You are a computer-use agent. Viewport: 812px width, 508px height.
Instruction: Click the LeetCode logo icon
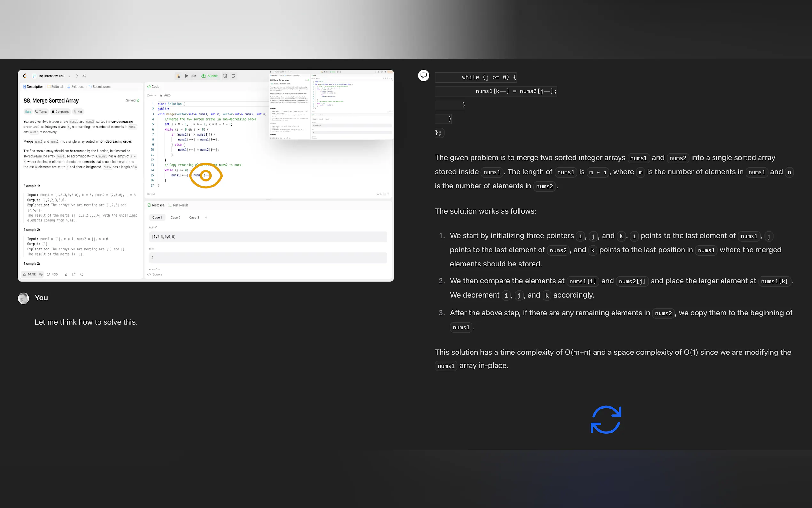(25, 76)
